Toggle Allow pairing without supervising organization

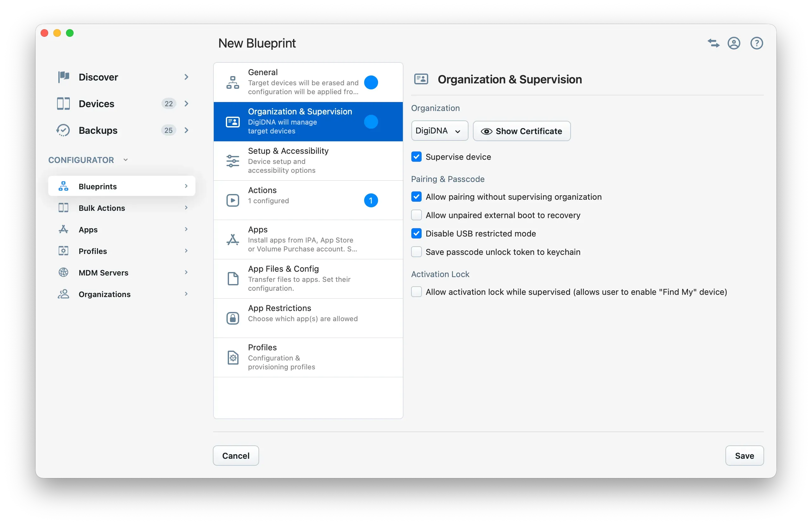(x=416, y=197)
